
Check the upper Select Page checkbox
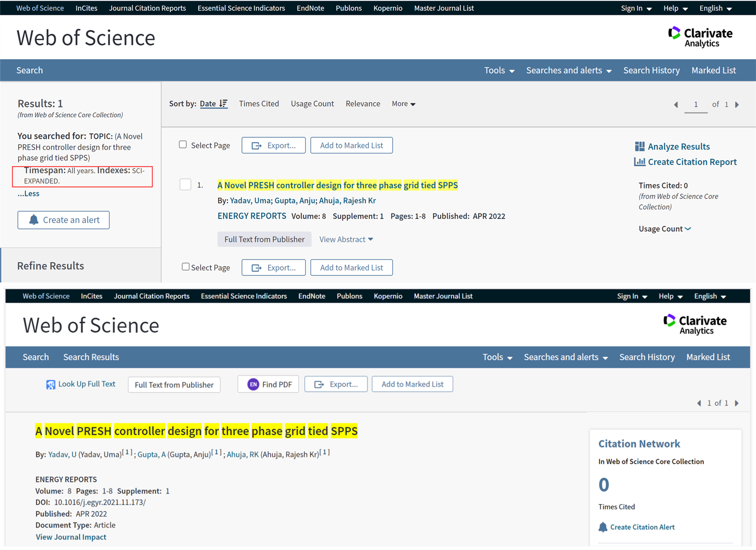click(x=183, y=145)
